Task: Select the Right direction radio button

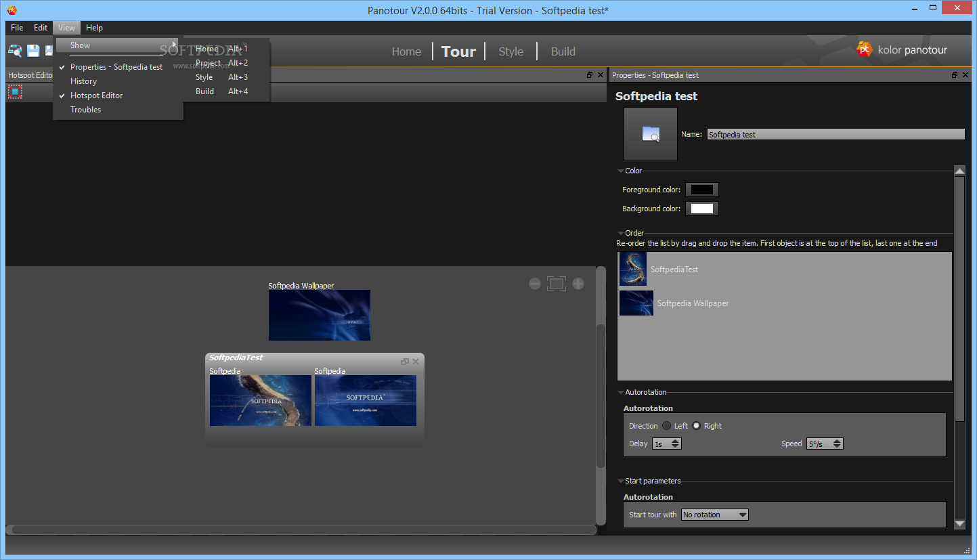Action: pyautogui.click(x=696, y=426)
